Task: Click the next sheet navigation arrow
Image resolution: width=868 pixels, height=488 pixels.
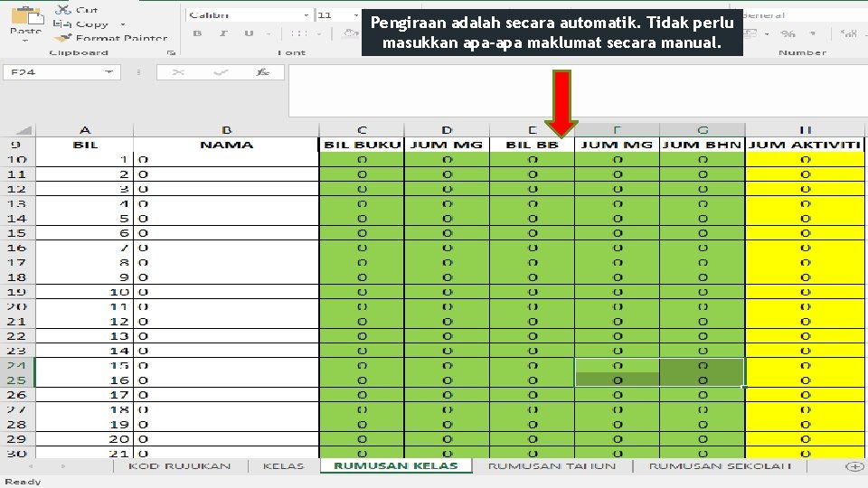Action: coord(63,466)
